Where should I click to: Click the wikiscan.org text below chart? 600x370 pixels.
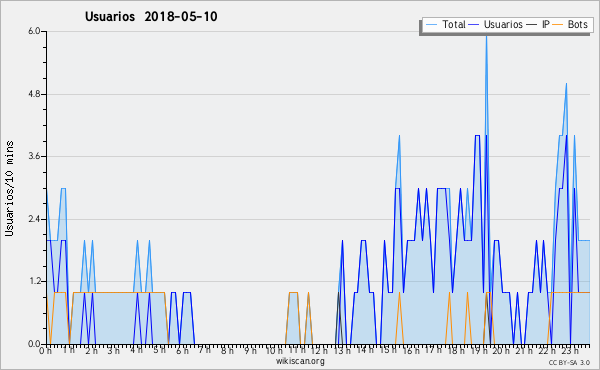300,361
